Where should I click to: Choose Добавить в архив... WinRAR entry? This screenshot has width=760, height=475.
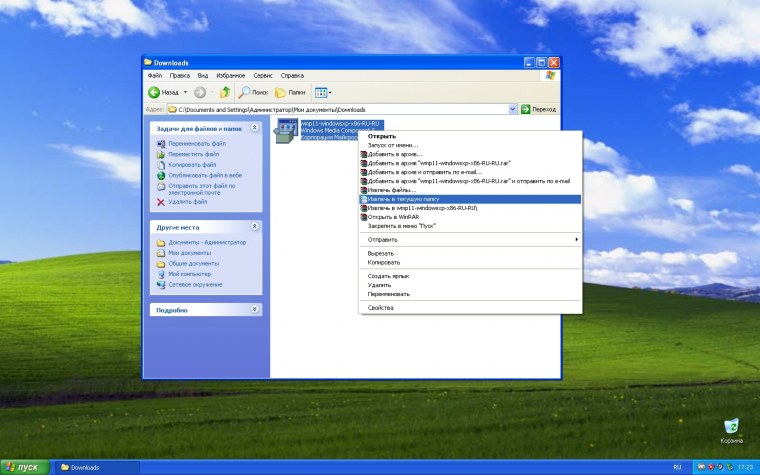470,154
